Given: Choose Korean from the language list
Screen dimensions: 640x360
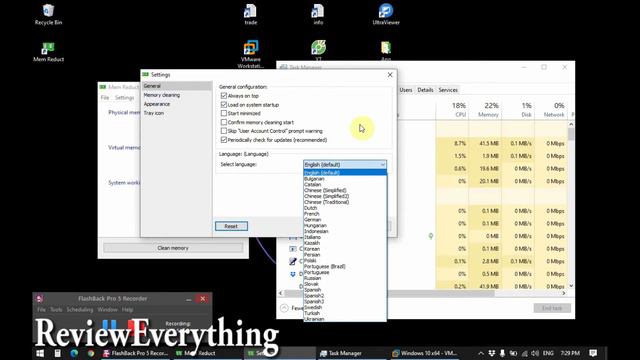Looking at the screenshot, I should click(345, 249).
